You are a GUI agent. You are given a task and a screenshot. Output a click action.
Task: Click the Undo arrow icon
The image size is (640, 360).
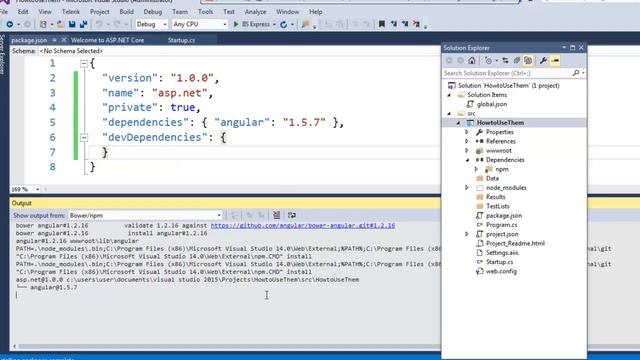[99, 24]
